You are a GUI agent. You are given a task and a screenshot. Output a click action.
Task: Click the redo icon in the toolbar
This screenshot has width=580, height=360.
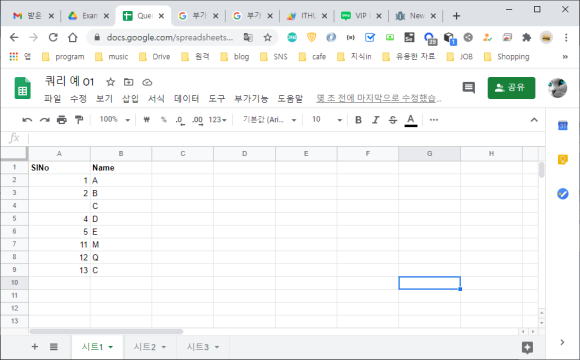pyautogui.click(x=45, y=120)
